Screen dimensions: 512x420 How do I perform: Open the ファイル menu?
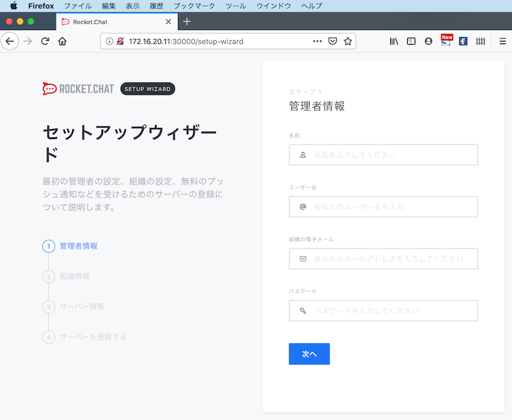(77, 6)
